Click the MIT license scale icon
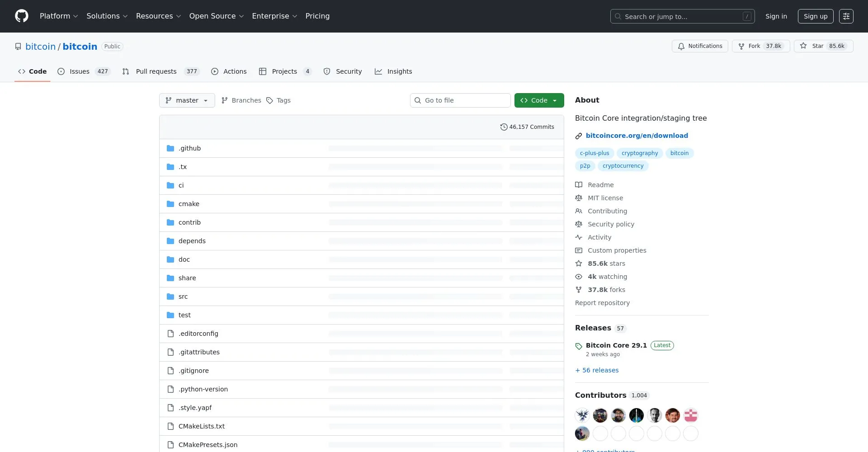The image size is (868, 452). coord(579,198)
